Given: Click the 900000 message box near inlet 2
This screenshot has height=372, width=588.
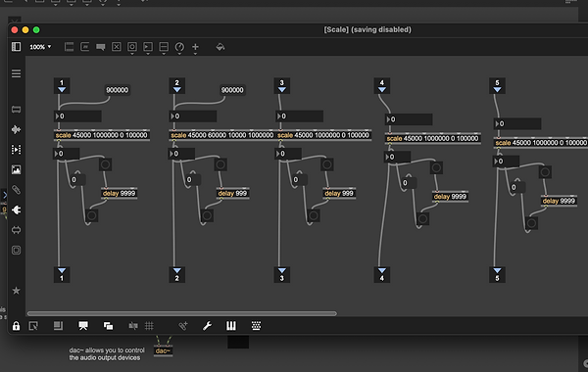Looking at the screenshot, I should pos(232,90).
